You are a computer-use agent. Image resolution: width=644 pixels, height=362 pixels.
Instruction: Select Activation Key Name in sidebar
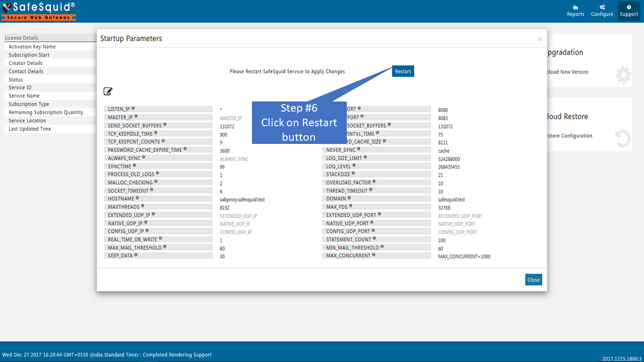[32, 47]
